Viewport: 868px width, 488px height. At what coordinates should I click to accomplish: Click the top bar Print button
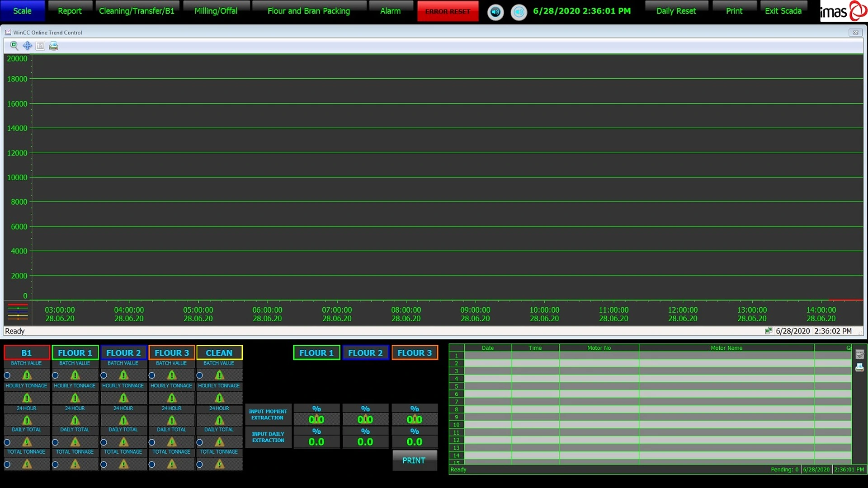tap(734, 11)
